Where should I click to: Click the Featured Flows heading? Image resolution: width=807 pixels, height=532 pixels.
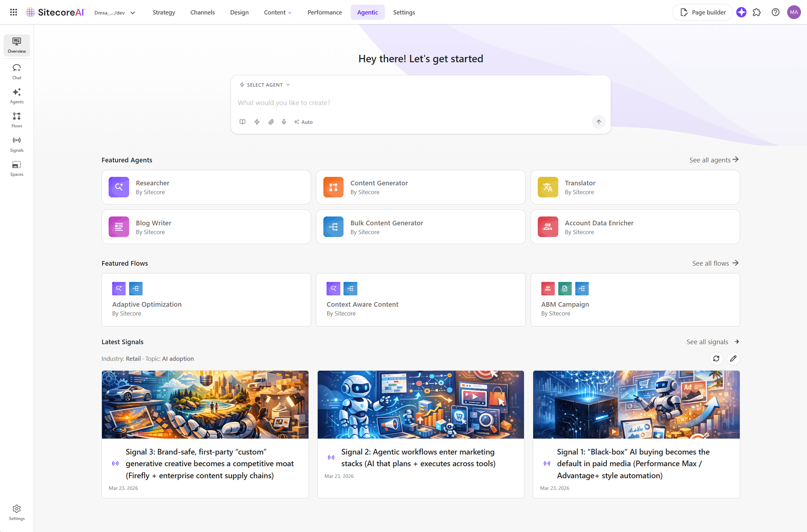point(125,263)
